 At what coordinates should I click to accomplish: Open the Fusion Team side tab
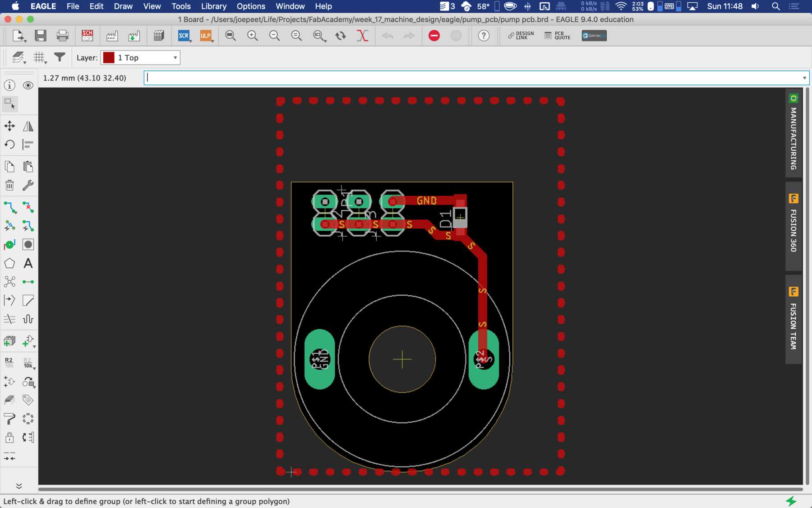pos(794,319)
